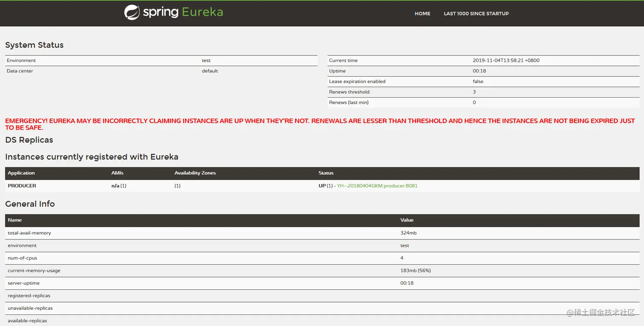Open LAST 1000 SINCE STARTUP page
Viewport: 644px width, 326px height.
476,14
